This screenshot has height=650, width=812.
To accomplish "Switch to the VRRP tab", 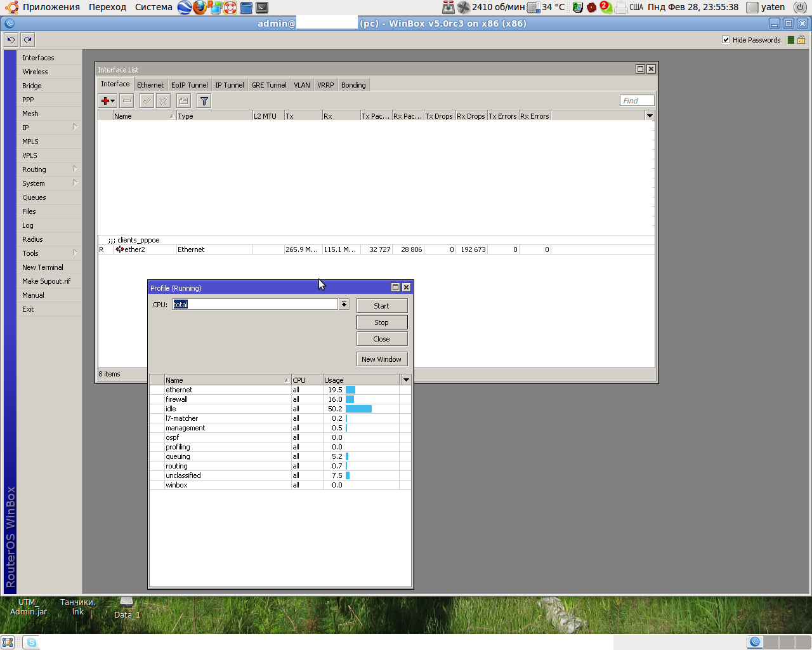I will [x=325, y=85].
